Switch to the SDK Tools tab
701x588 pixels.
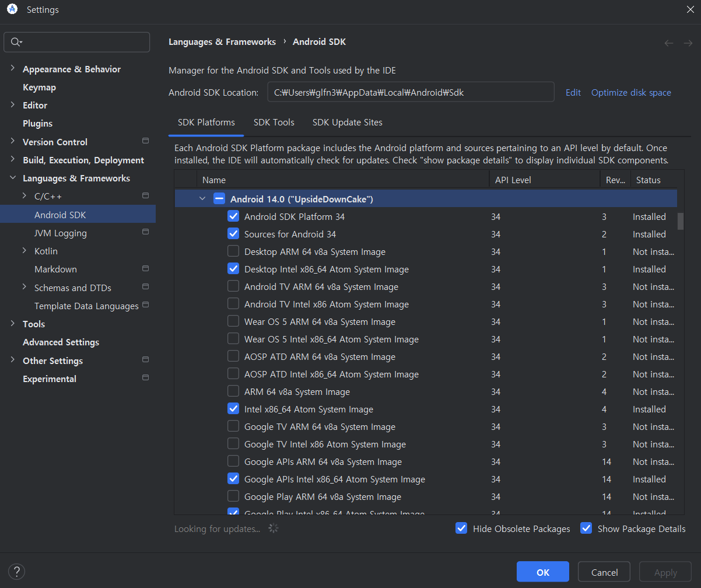274,123
